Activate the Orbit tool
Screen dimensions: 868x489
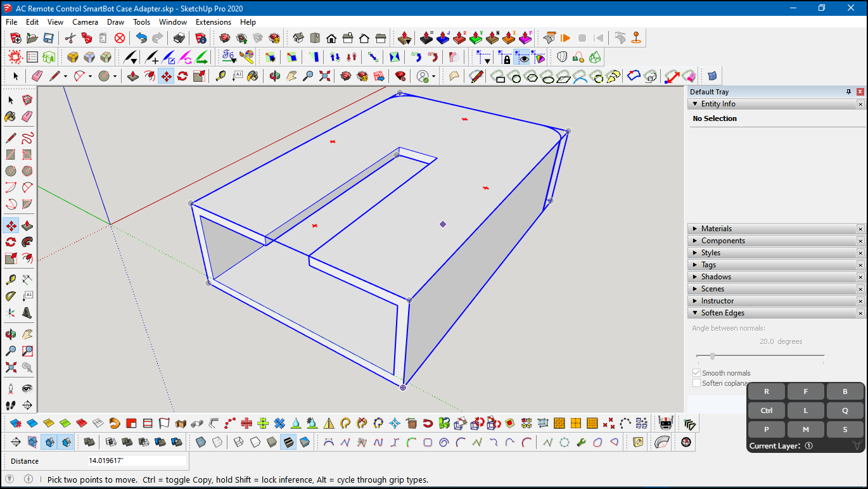click(10, 334)
